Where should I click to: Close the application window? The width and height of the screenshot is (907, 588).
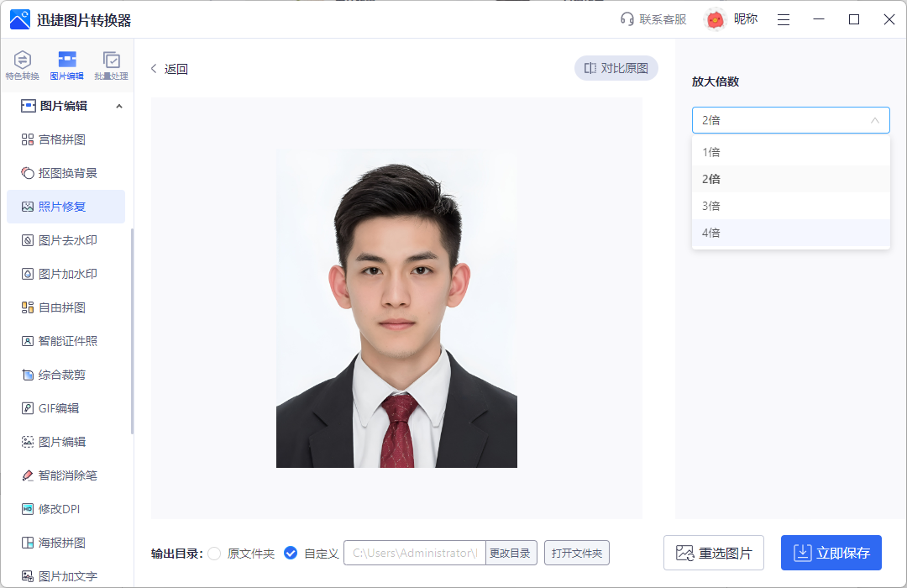889,19
